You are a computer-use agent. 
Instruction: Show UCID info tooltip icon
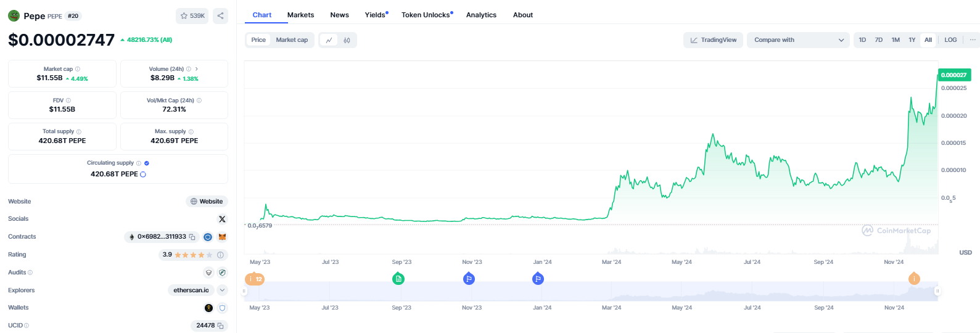point(27,326)
